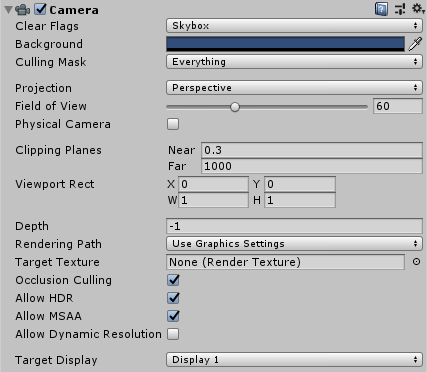Click Target Texture None (Render Texture) field
This screenshot has height=372, width=427.
point(285,262)
